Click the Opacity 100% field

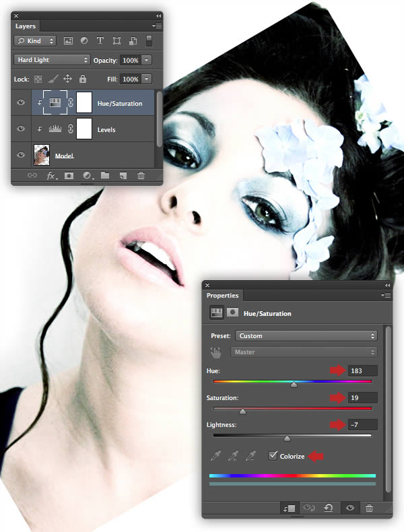[x=131, y=61]
